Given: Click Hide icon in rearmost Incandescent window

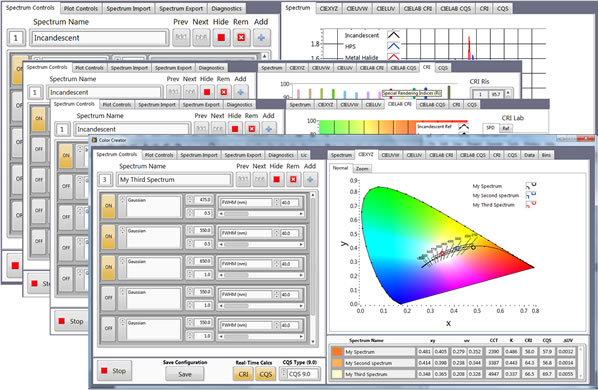Looking at the screenshot, I should pos(221,37).
